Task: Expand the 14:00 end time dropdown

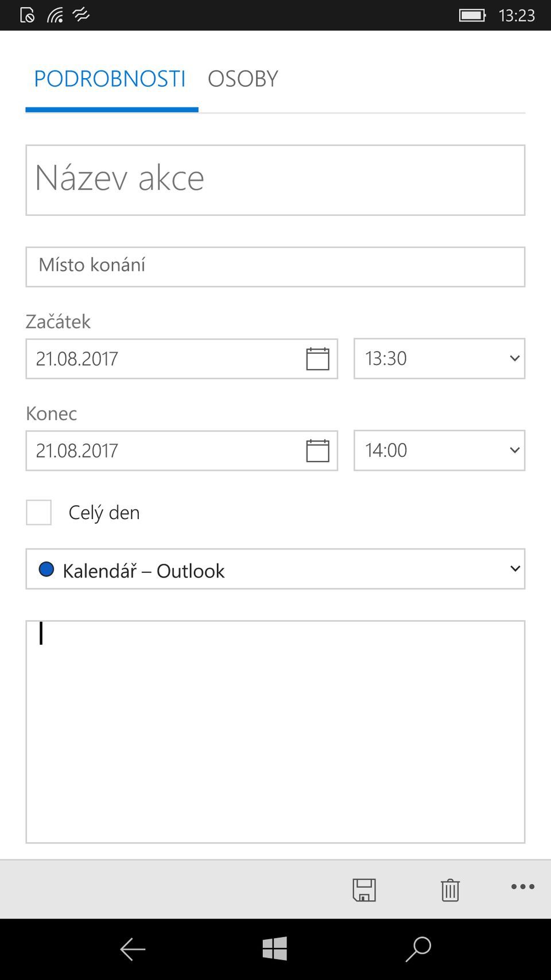Action: coord(439,451)
